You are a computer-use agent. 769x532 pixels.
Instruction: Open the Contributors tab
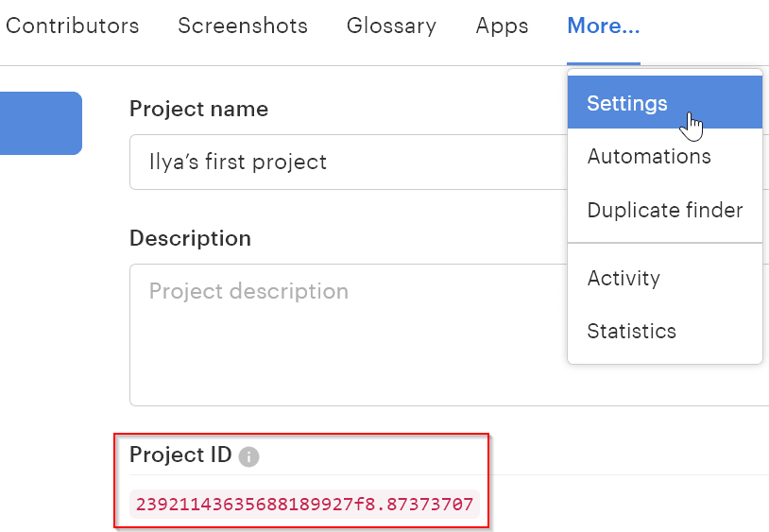[x=72, y=26]
